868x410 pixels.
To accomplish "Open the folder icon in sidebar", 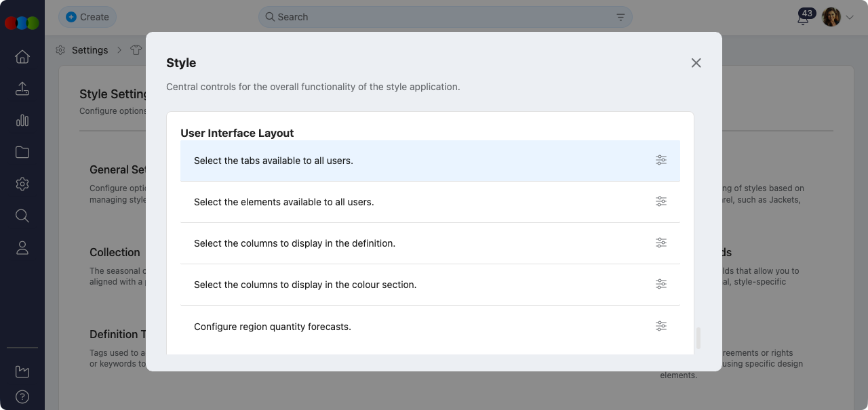I will point(22,152).
